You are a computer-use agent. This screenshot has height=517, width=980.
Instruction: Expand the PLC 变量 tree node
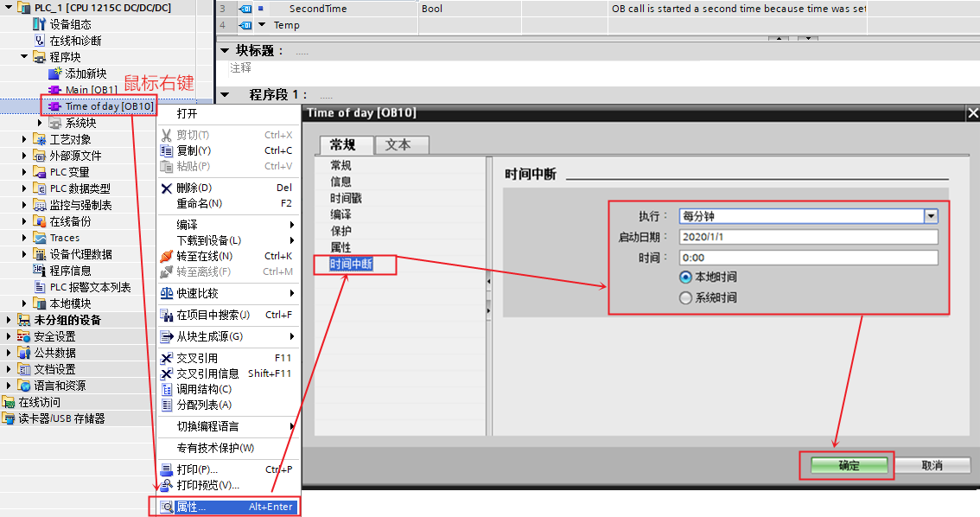pos(24,172)
